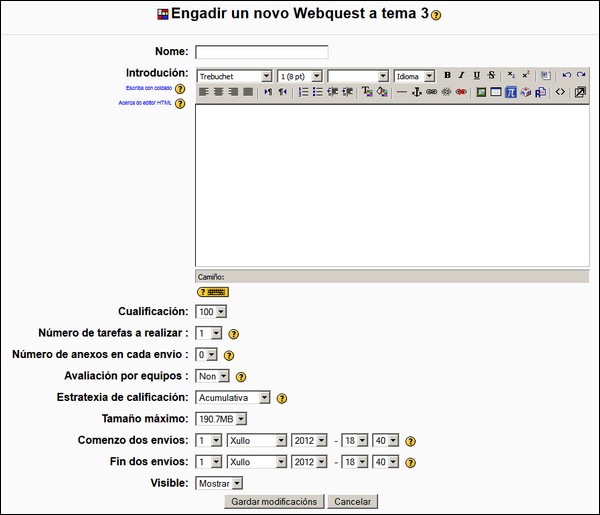Click the Nome text input field
Screen dimensions: 600x515
click(x=261, y=52)
